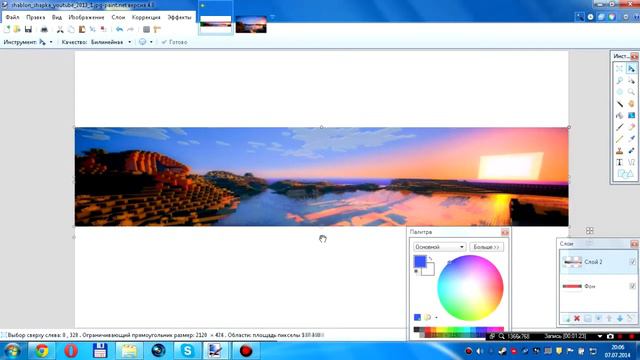Image resolution: width=640 pixels, height=360 pixels.
Task: Pick a color from the color wheel
Action: 470,288
